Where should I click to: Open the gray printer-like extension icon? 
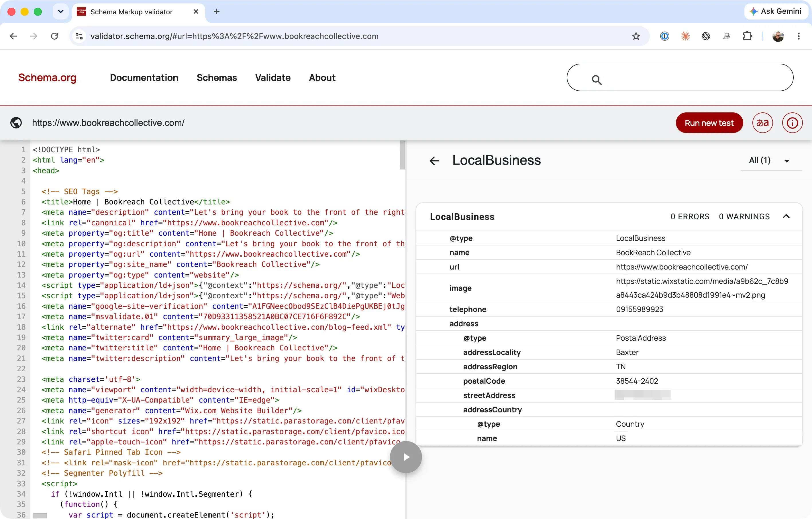pyautogui.click(x=727, y=36)
